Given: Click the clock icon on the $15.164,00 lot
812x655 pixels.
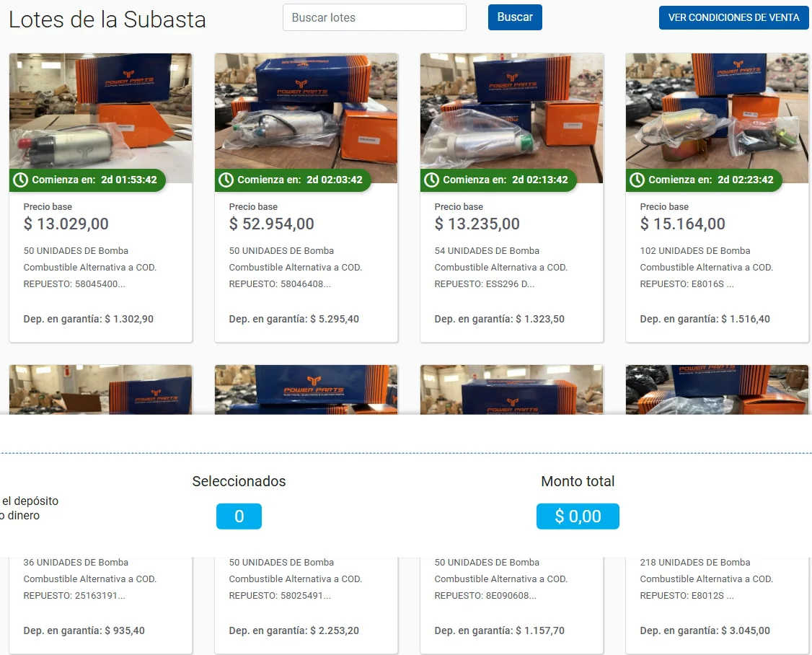Looking at the screenshot, I should (x=637, y=180).
